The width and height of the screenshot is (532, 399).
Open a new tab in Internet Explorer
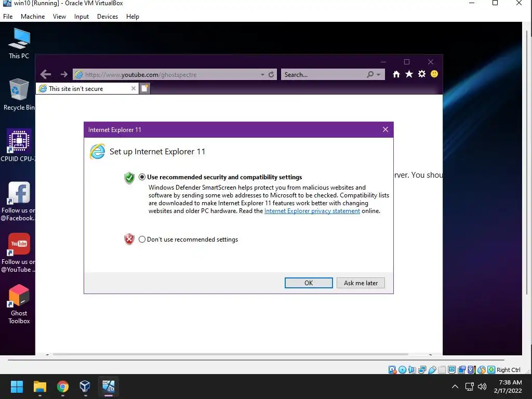coord(144,88)
